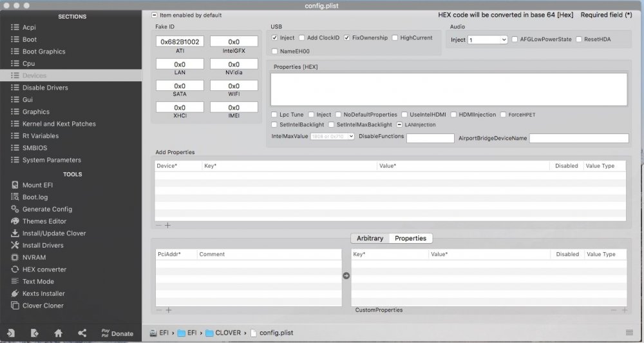Click the ATI Fake ID field

point(180,41)
